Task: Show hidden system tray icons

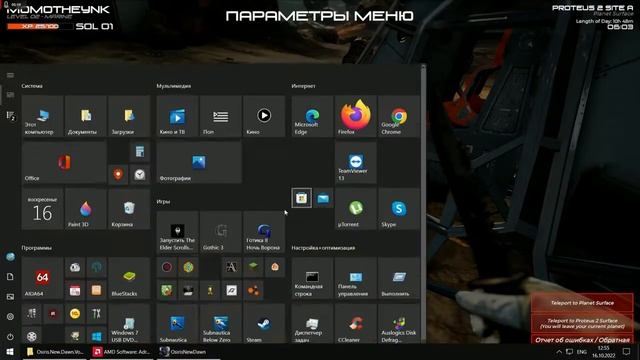Action: coord(559,352)
